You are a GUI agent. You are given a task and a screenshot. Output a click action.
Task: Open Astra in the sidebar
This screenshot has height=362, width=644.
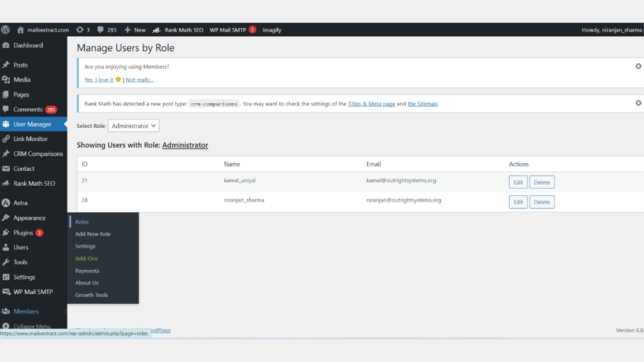[x=20, y=203]
